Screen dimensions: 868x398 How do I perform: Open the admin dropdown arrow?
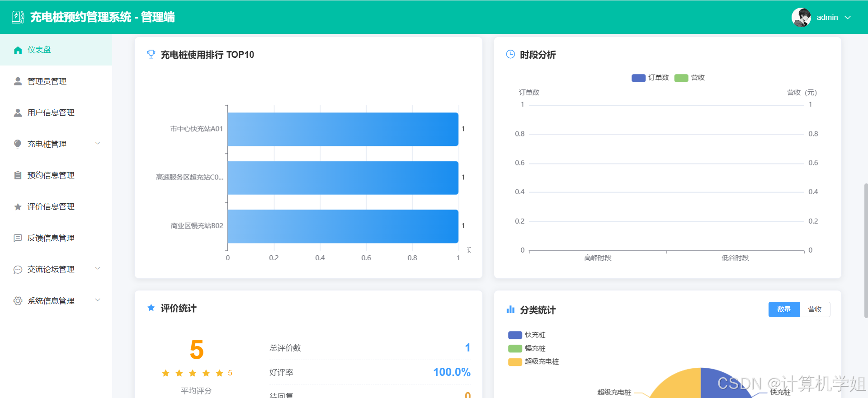[x=848, y=18]
